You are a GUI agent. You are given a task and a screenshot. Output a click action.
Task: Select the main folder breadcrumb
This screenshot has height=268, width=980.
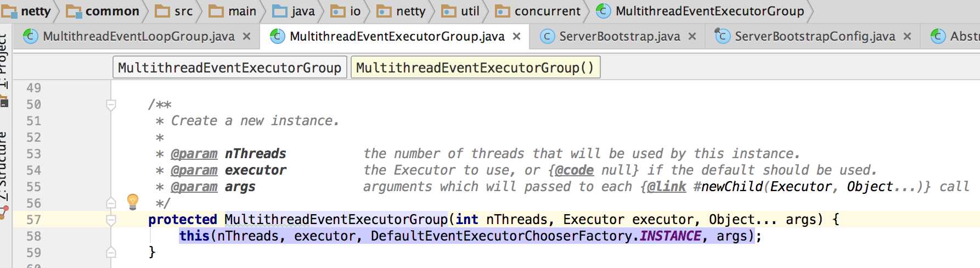coord(233,11)
